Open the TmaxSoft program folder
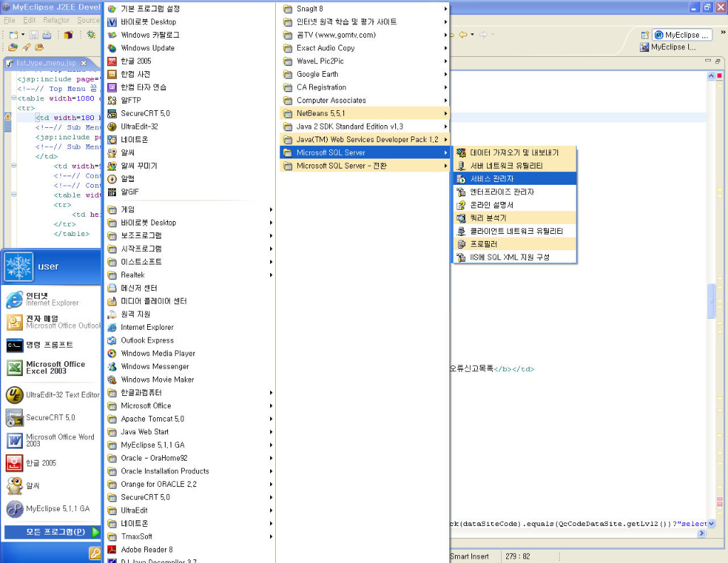Viewport: 728px width, 563px height. coord(189,536)
